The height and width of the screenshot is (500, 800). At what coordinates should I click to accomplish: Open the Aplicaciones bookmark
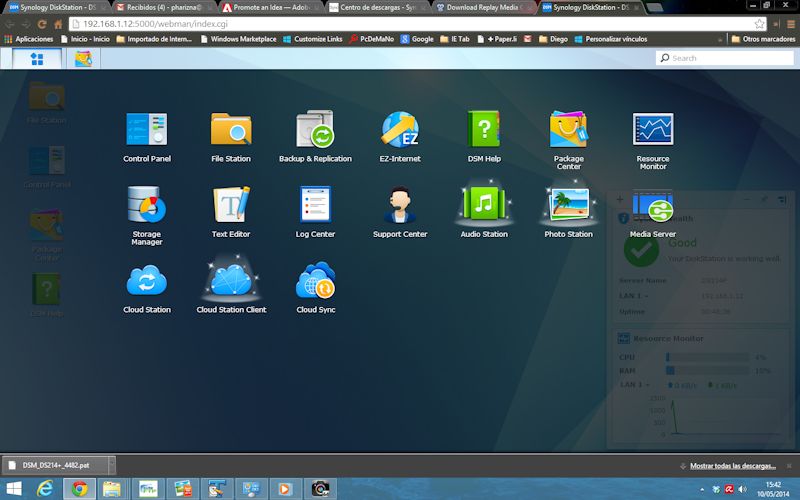point(29,39)
